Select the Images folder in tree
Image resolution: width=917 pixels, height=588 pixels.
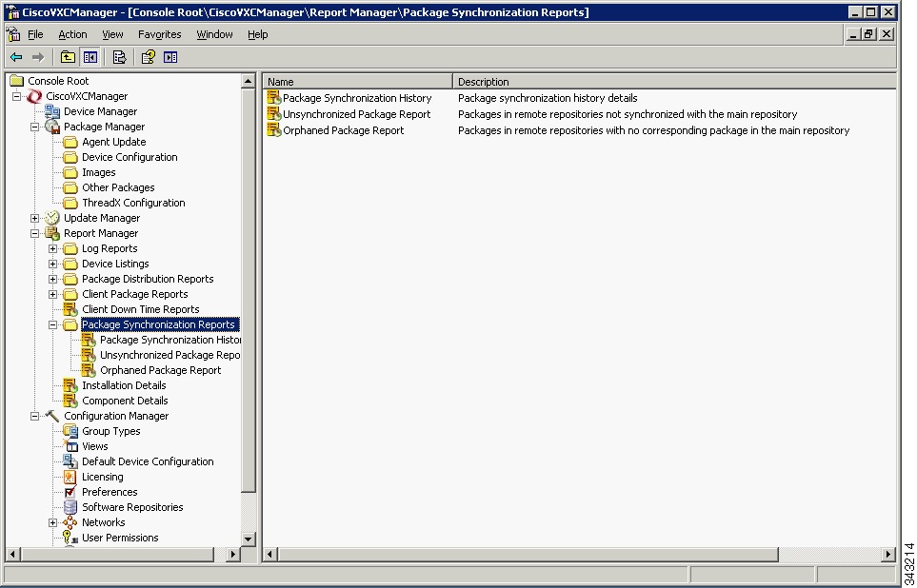click(x=99, y=172)
